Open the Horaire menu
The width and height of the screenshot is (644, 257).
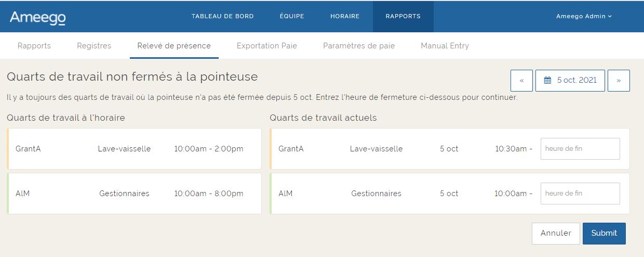pos(345,16)
